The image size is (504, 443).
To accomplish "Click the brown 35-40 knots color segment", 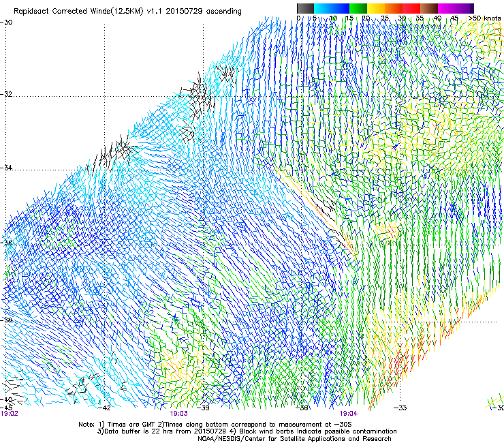I will pos(429,8).
